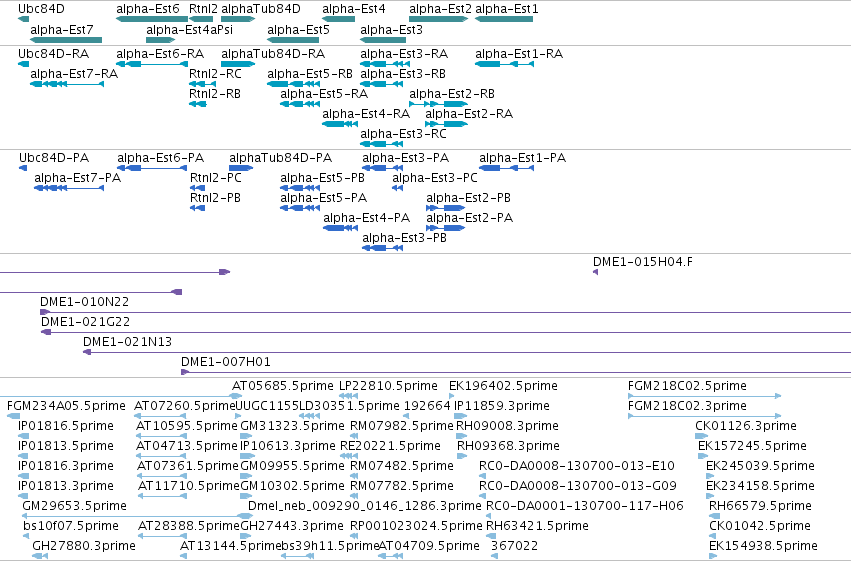Select EST RC0-DA0008-130700-013-E10

click(x=482, y=476)
